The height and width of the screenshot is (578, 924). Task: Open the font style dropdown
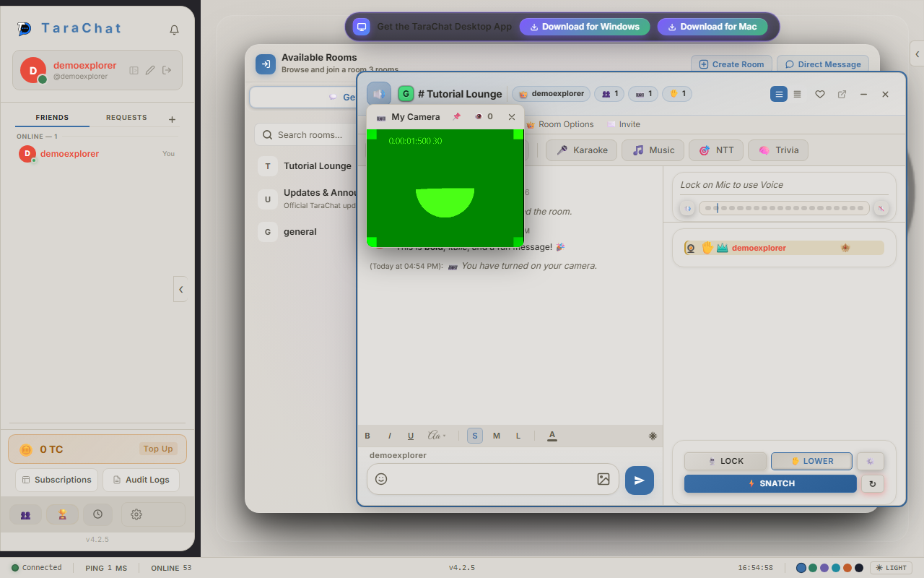[437, 436]
